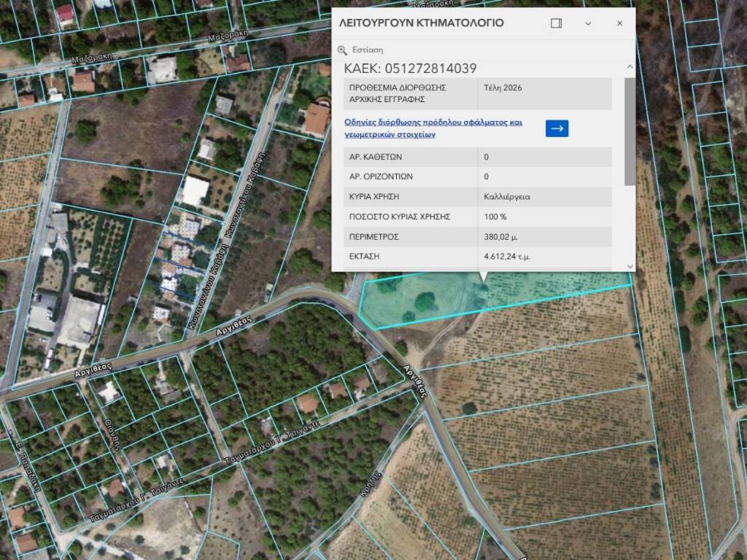
Task: Click the ΚΥΡΙΑ ΧΡΗΣΗ value Καλλιέργεια
Action: click(507, 197)
